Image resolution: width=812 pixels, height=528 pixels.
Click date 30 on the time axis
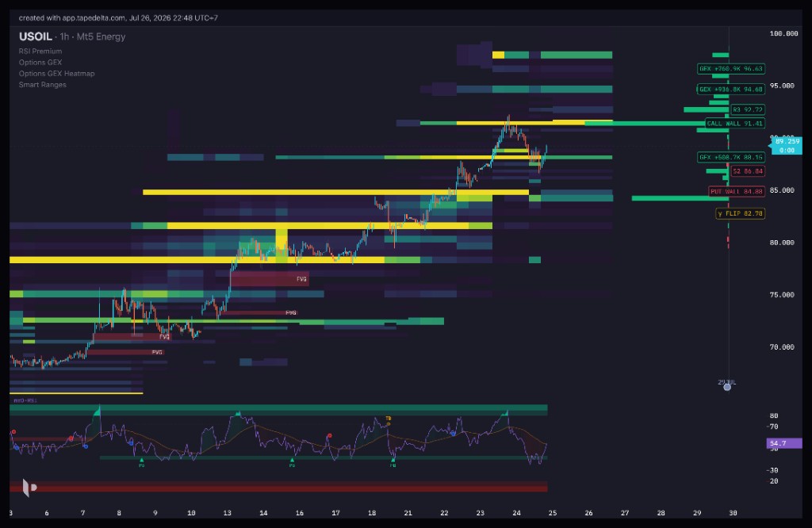733,513
